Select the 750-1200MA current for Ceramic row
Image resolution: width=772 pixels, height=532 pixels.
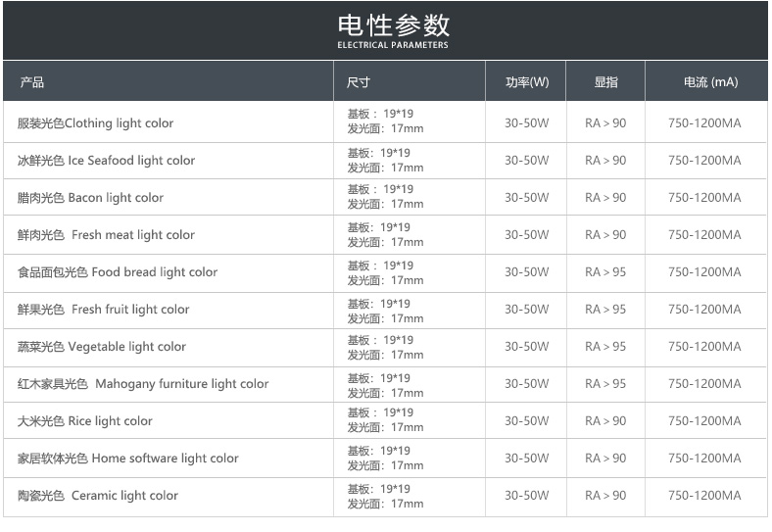tap(704, 496)
